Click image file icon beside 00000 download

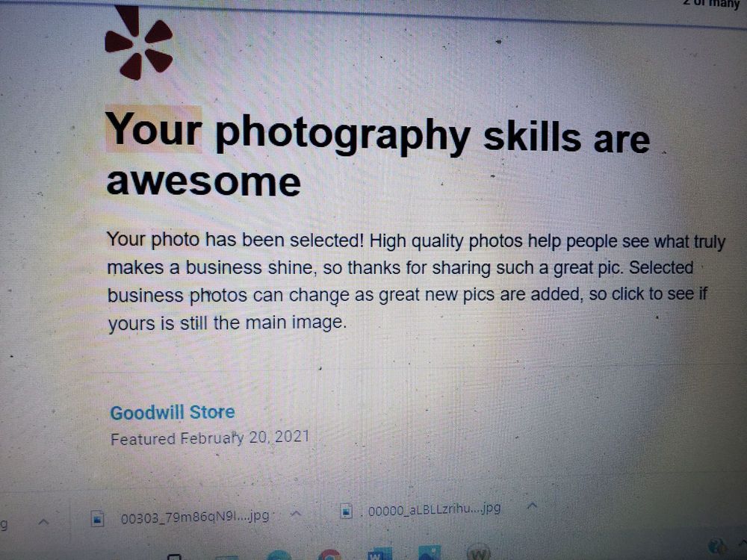point(347,511)
